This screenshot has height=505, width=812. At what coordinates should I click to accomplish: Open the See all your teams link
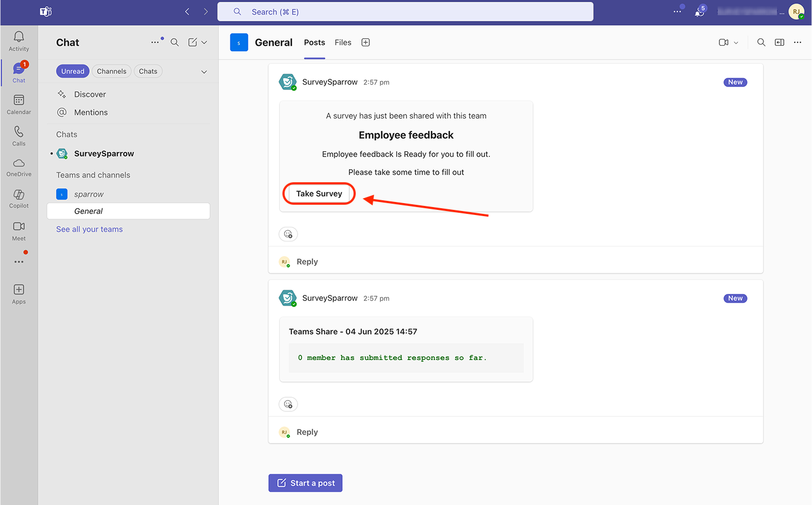pos(89,229)
